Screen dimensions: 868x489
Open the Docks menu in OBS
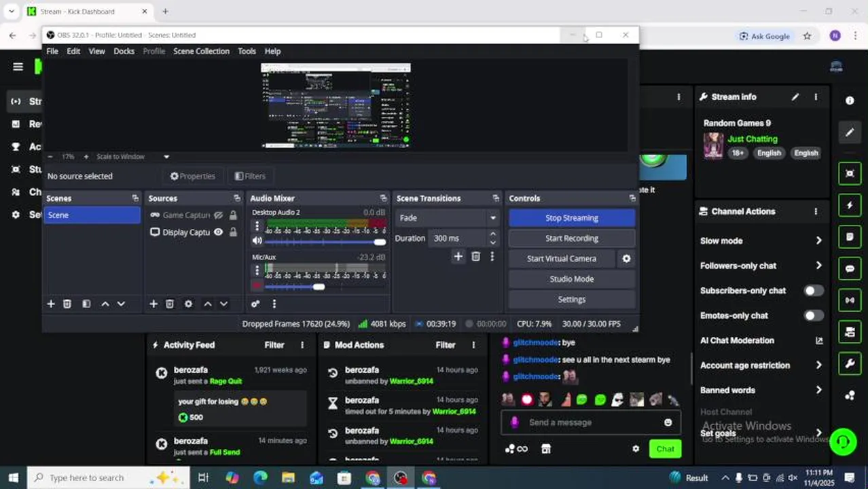[x=124, y=51]
